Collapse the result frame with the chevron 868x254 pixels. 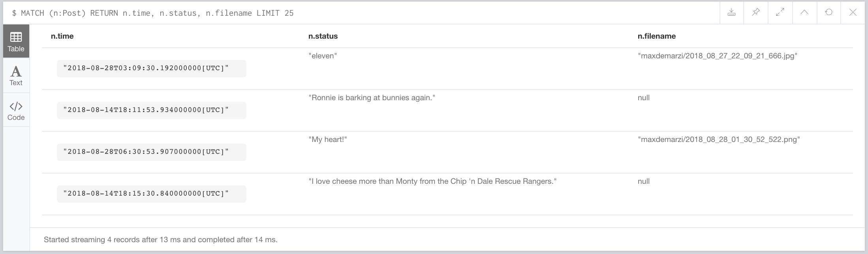[x=804, y=13]
